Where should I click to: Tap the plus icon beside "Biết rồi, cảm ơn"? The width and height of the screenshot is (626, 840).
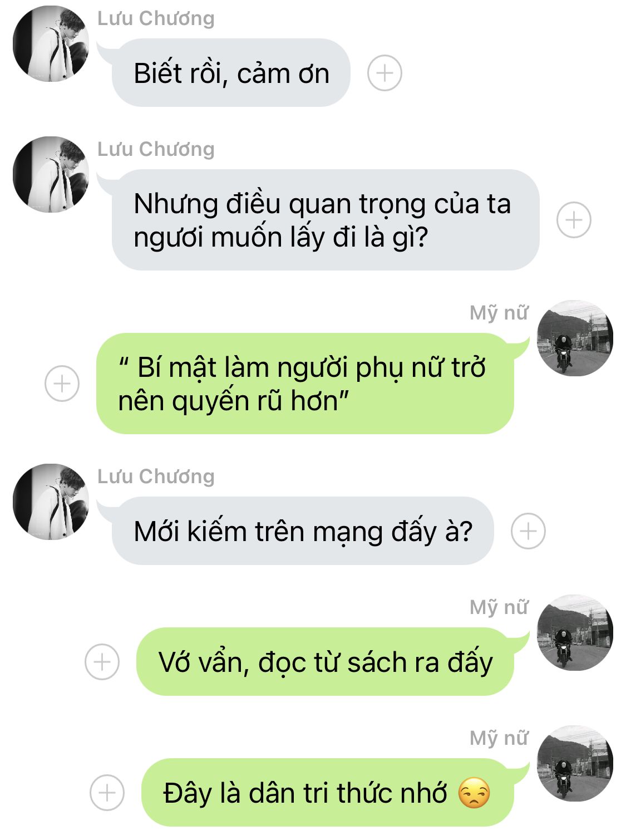[385, 73]
